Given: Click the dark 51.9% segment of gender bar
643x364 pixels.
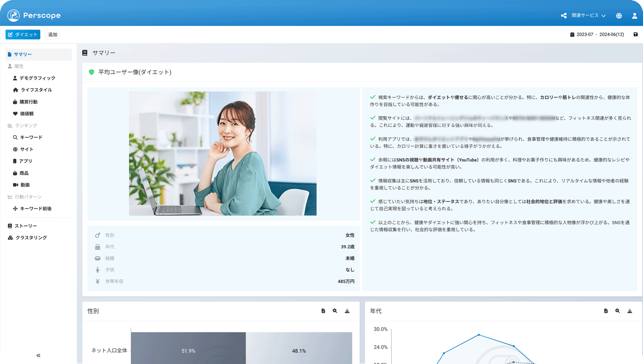Looking at the screenshot, I should point(188,351).
